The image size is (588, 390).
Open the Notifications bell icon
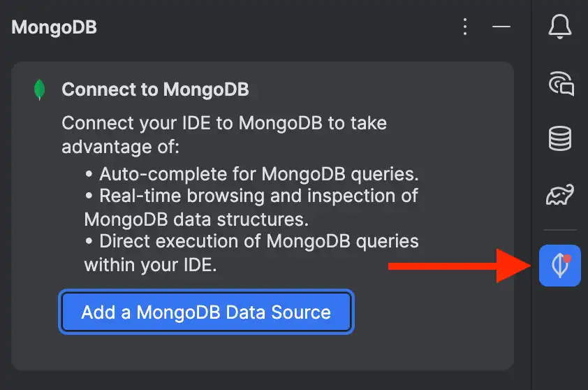[x=560, y=27]
